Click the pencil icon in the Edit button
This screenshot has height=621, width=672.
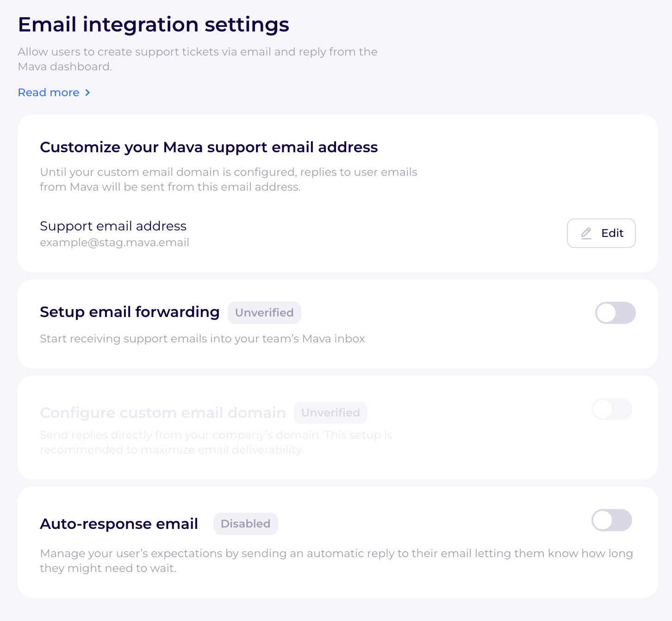586,233
